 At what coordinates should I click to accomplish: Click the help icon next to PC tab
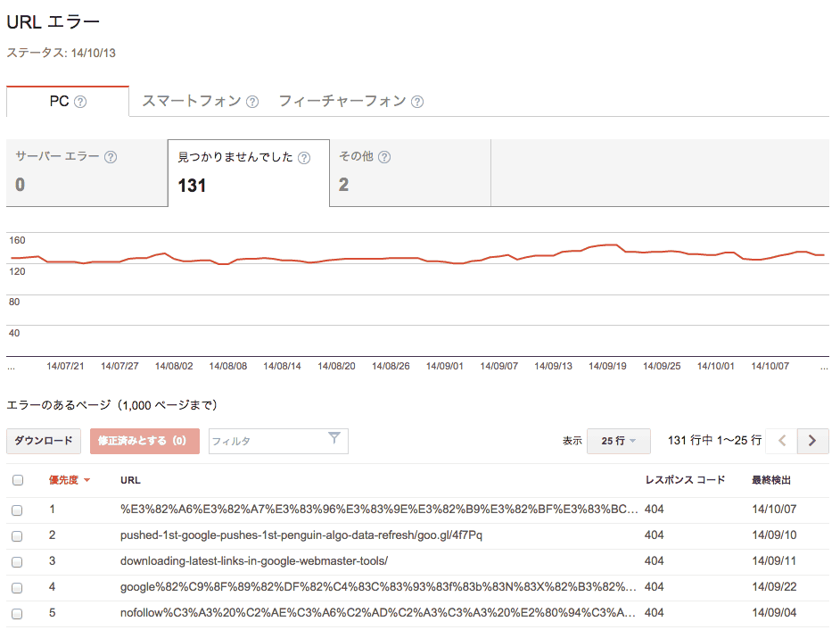[80, 102]
